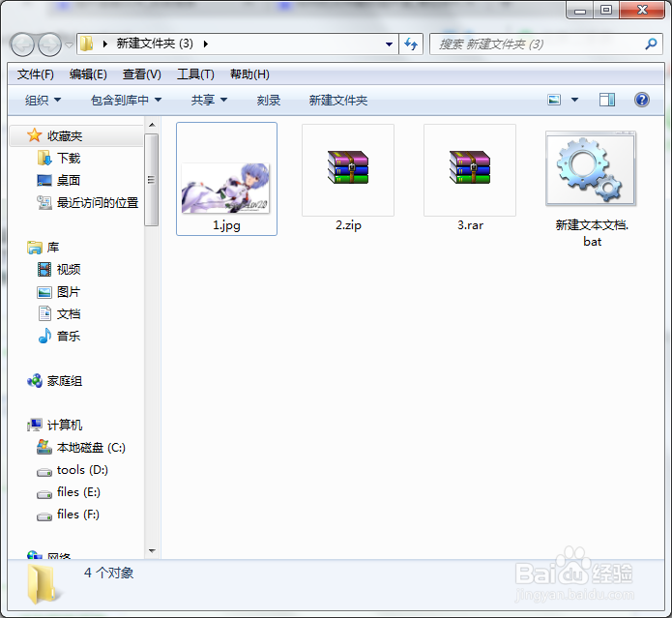Click the files (F:) drive icon
The width and height of the screenshot is (672, 618).
(x=44, y=516)
